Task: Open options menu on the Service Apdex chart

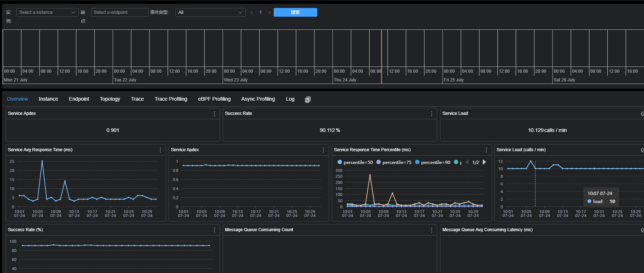Action: pyautogui.click(x=323, y=150)
